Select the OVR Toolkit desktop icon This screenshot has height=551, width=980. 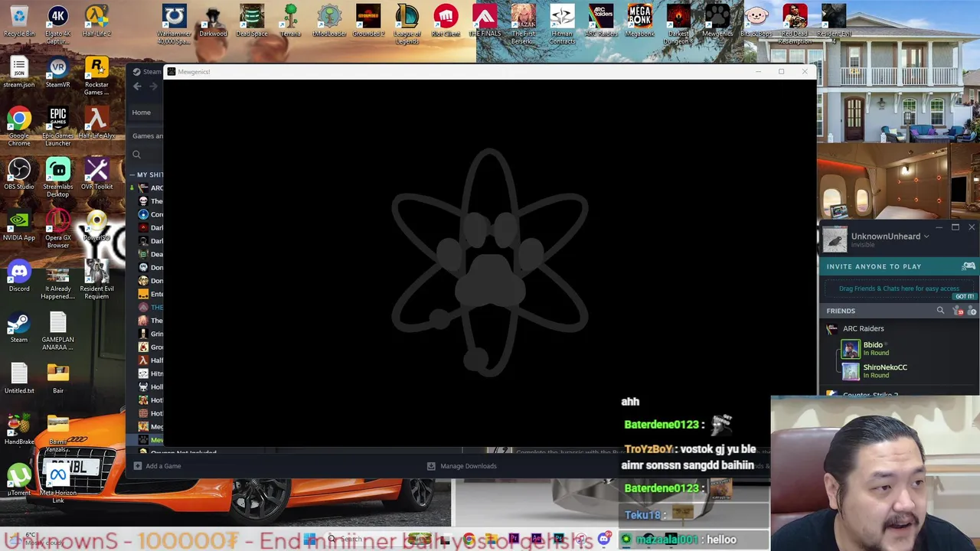[x=96, y=174]
